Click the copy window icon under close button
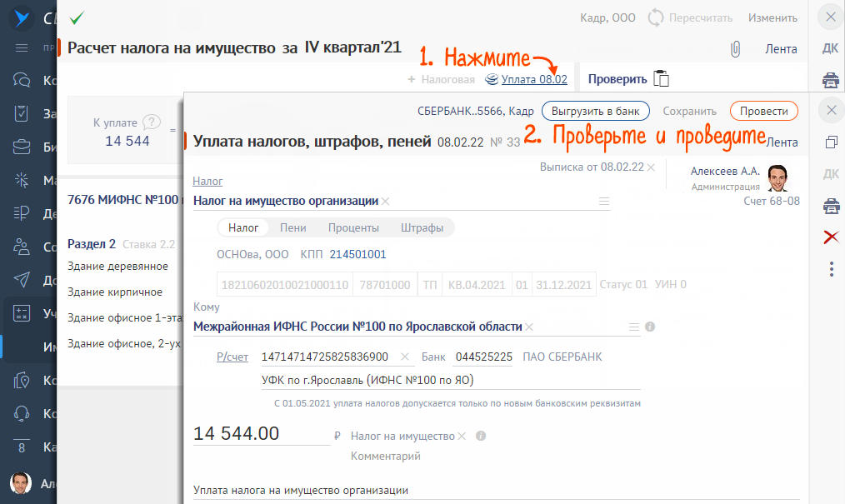The image size is (845, 504). (832, 142)
